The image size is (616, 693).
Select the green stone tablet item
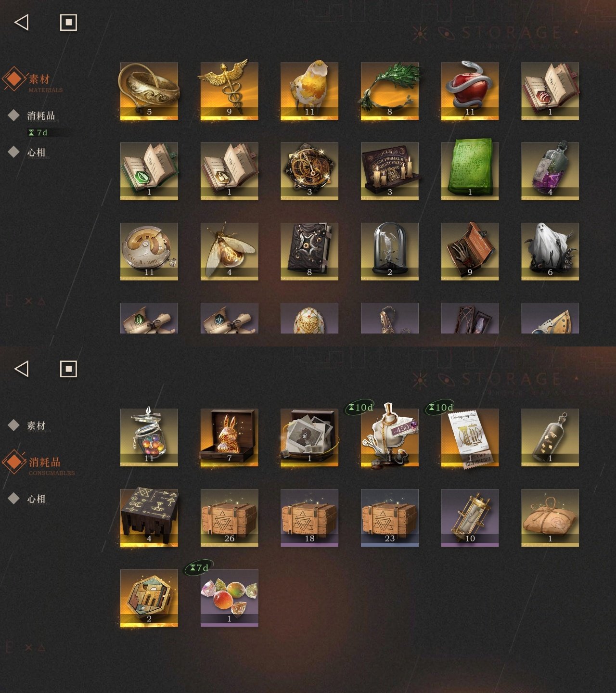(x=470, y=171)
